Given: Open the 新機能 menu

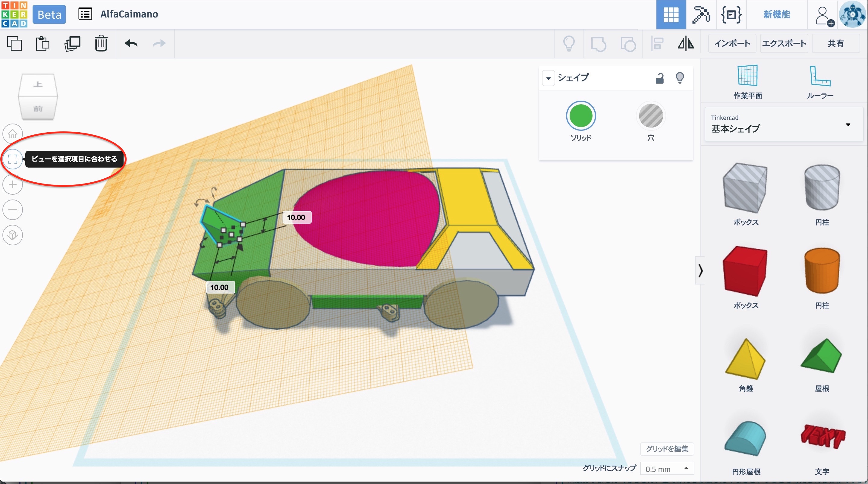Looking at the screenshot, I should click(776, 14).
